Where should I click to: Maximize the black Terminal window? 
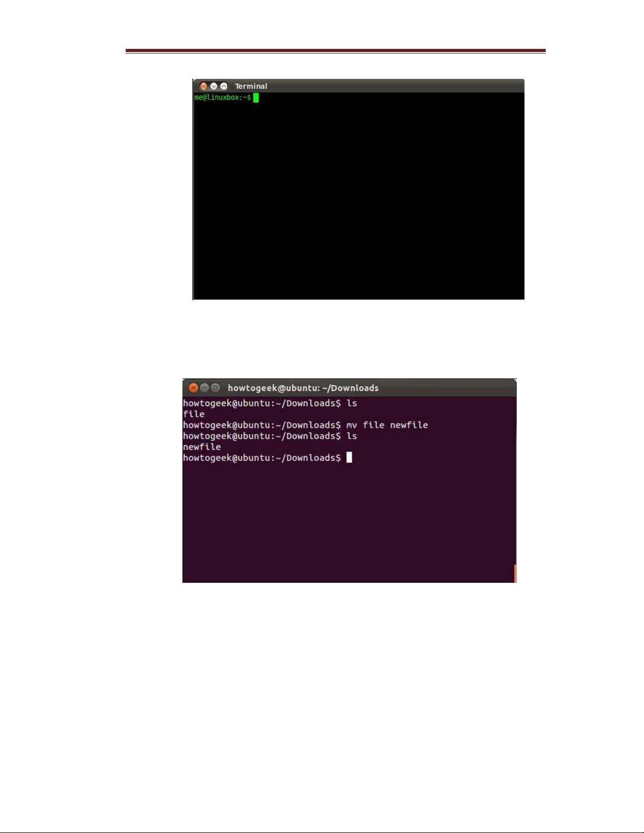(224, 86)
